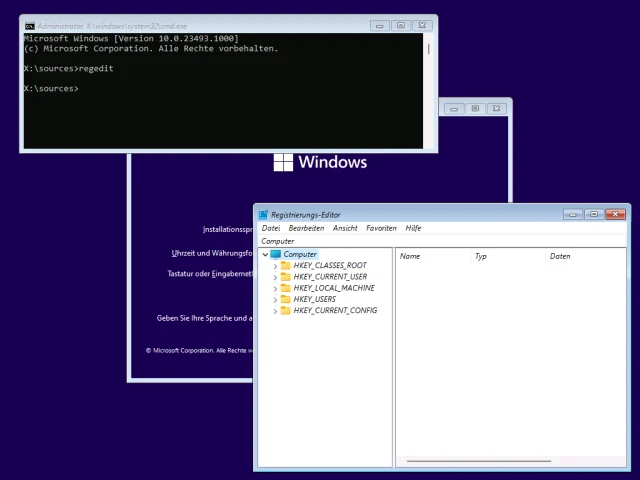Open the Bearbeiten menu

[x=306, y=228]
